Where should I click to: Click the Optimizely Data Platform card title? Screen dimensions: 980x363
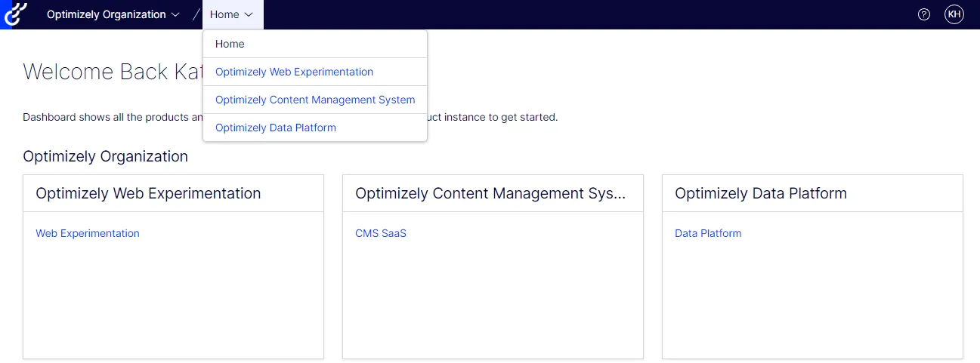coord(761,193)
